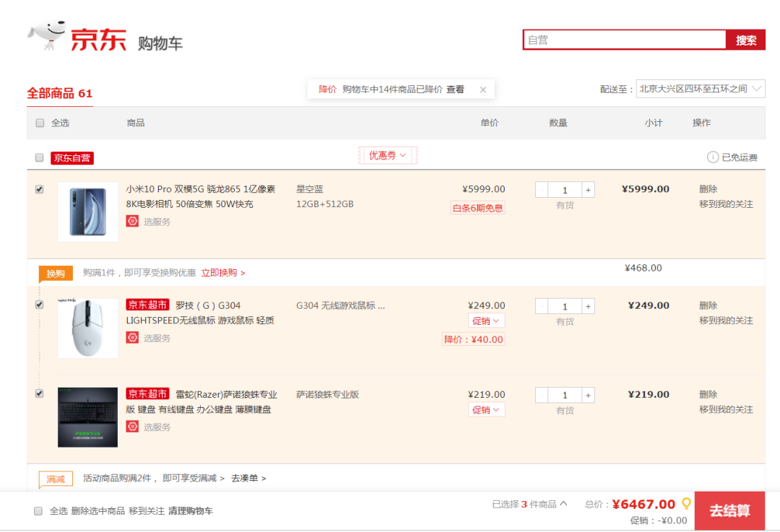Increase quantity of Xiaomi 10 Pro
780x532 pixels.
(588, 190)
